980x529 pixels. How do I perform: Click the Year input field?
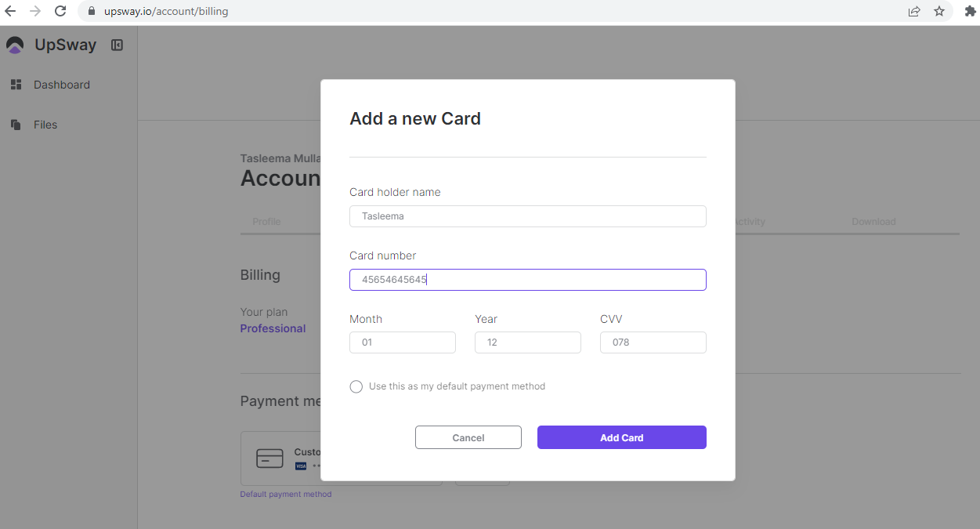[527, 342]
